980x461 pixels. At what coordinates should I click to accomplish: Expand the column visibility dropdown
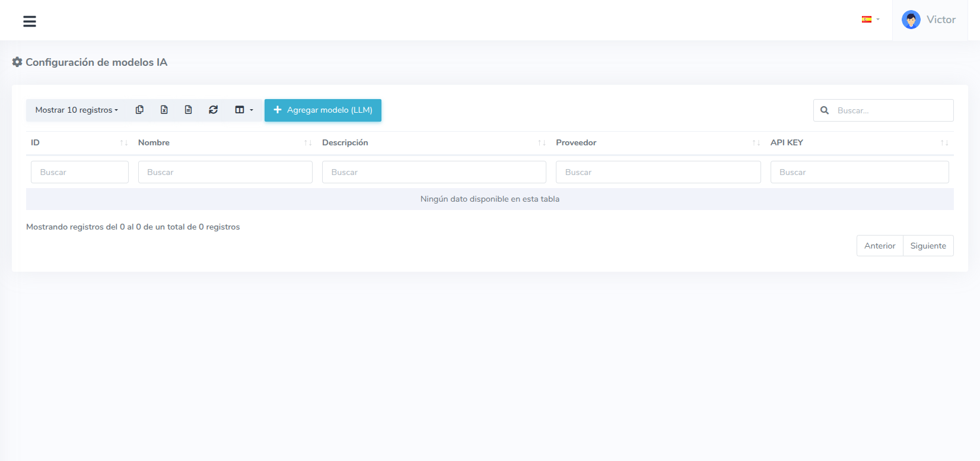click(x=244, y=110)
